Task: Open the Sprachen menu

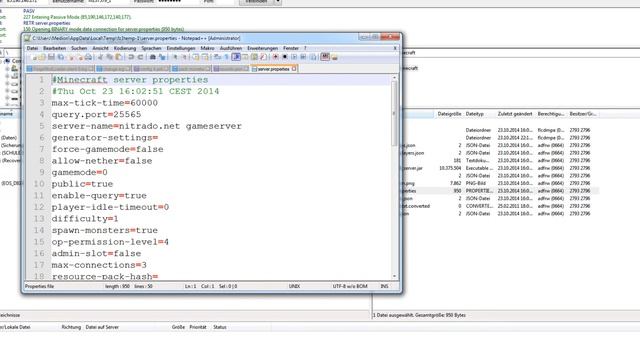Action: 151,48
